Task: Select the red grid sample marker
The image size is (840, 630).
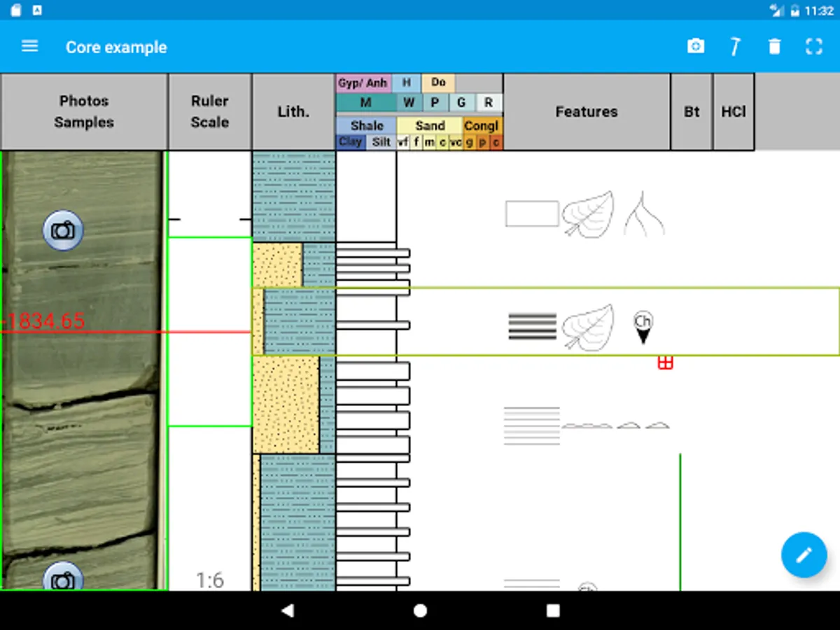Action: (665, 362)
